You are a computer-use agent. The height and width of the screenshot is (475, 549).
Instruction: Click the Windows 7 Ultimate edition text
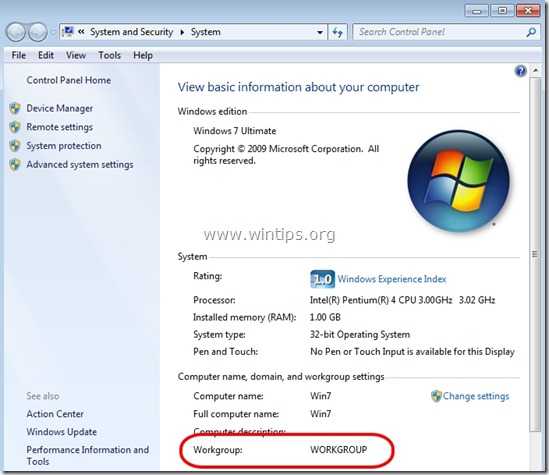[x=235, y=131]
